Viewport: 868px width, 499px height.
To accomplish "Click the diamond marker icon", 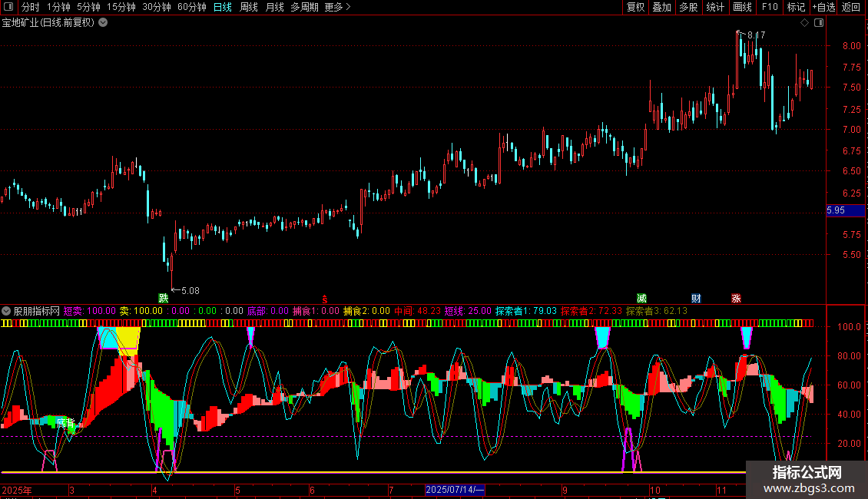I will click(x=804, y=23).
